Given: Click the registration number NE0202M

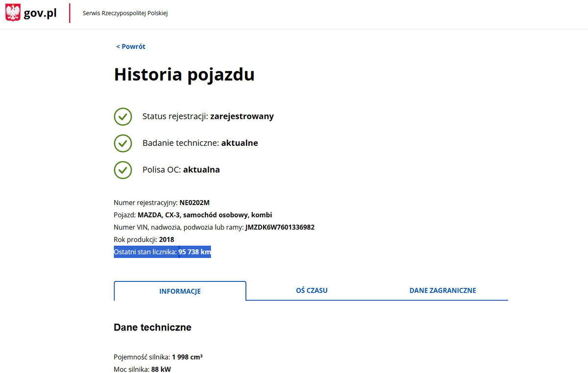Looking at the screenshot, I should (194, 202).
